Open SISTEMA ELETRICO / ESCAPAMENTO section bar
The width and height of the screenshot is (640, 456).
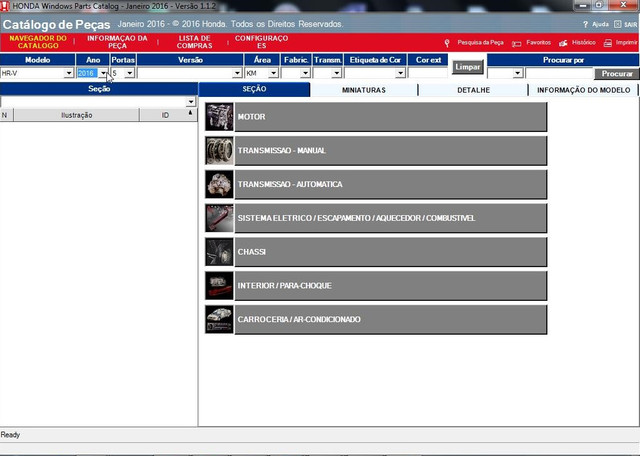(391, 218)
